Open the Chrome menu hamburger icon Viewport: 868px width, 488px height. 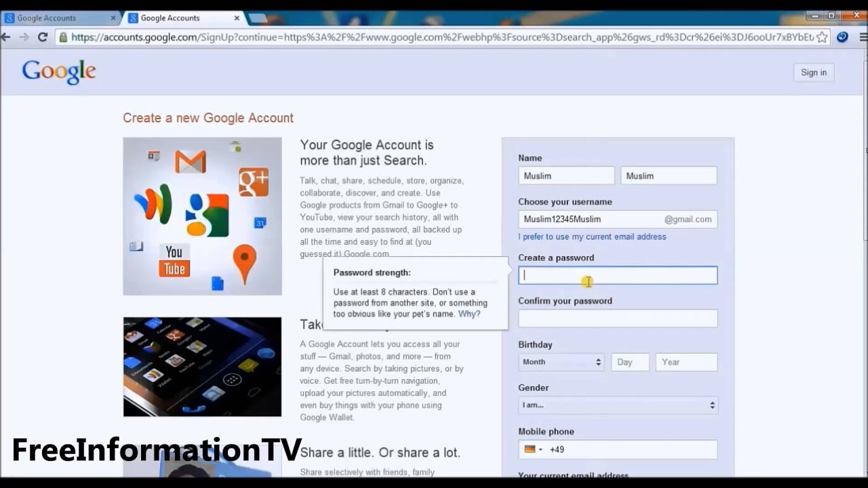pyautogui.click(x=863, y=37)
